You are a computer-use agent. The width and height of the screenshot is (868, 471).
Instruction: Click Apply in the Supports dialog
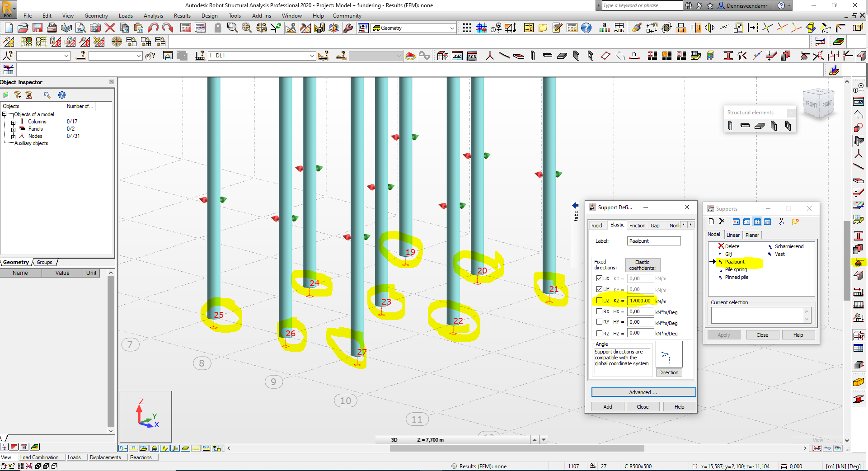(x=723, y=334)
